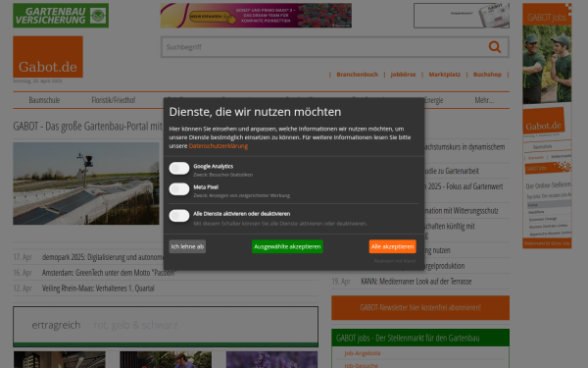Select the Energie menu item

coord(434,100)
